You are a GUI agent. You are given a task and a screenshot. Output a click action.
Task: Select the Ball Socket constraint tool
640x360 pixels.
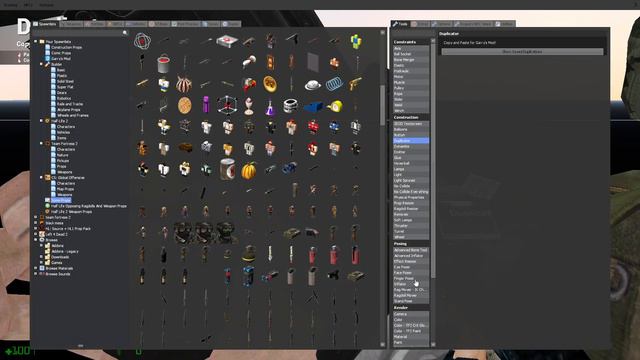(411, 54)
